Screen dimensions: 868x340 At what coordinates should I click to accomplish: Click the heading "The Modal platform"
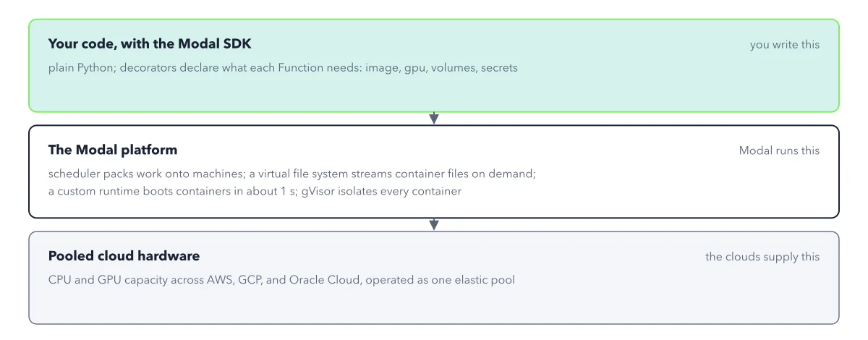click(113, 150)
